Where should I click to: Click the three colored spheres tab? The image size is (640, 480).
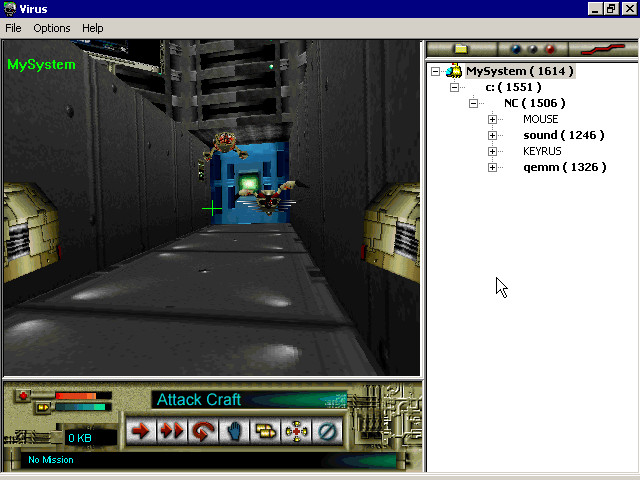coord(533,49)
